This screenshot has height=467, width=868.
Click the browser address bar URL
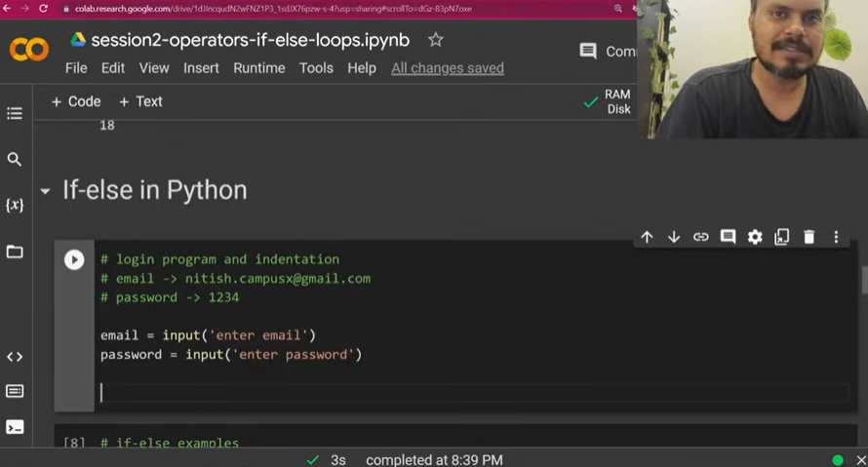(273, 9)
